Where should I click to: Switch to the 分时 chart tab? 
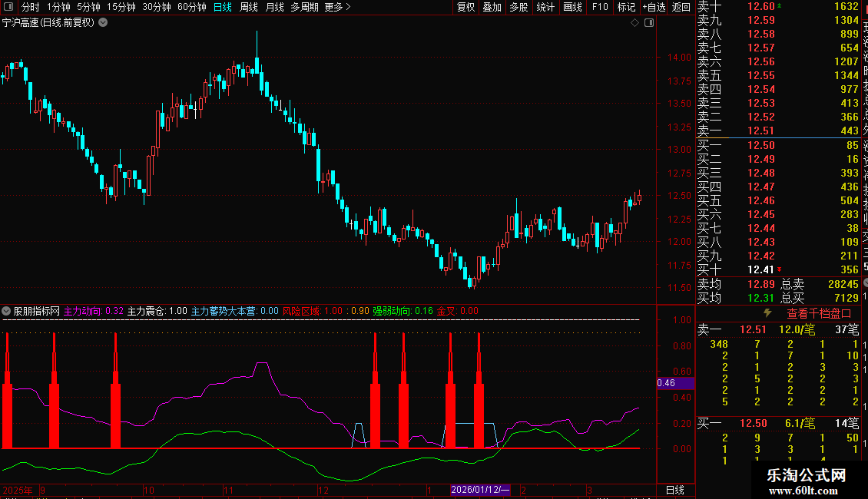(x=30, y=7)
